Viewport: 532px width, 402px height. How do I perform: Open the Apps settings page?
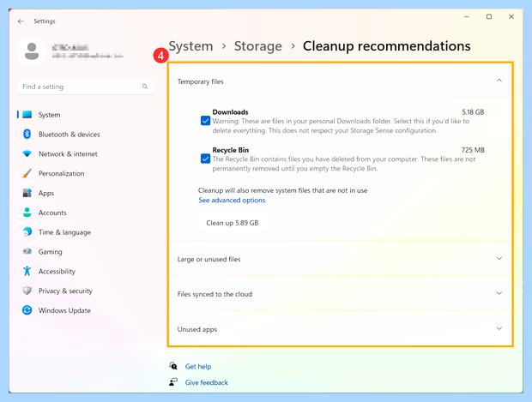click(46, 193)
